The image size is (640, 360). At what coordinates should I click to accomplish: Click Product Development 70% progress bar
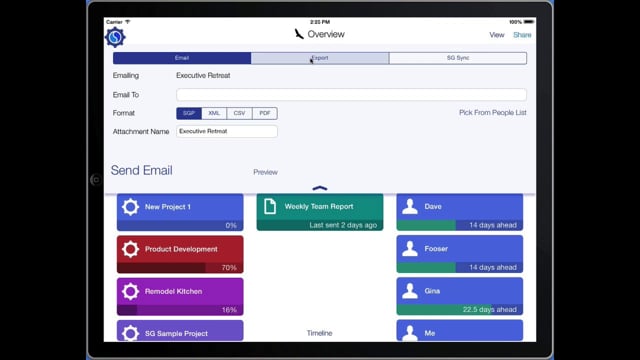click(x=180, y=268)
